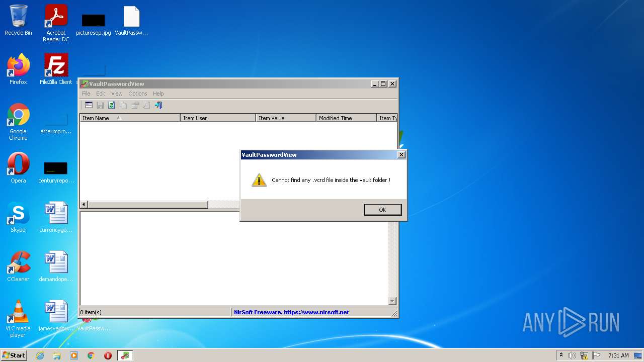Click the Vault Decryption Options toolbar icon

pos(89,105)
